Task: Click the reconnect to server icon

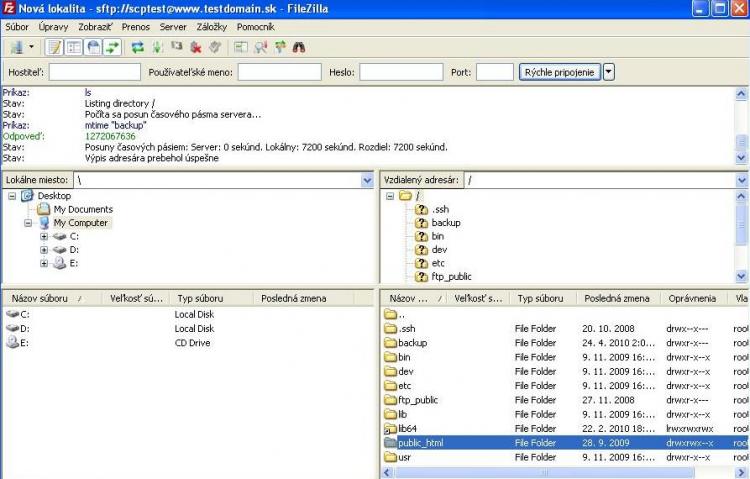Action: 215,47
